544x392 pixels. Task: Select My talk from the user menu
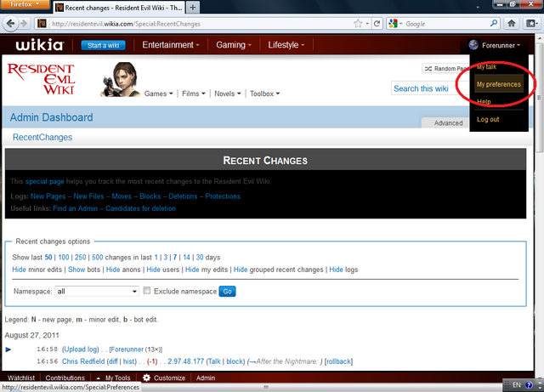(x=486, y=66)
